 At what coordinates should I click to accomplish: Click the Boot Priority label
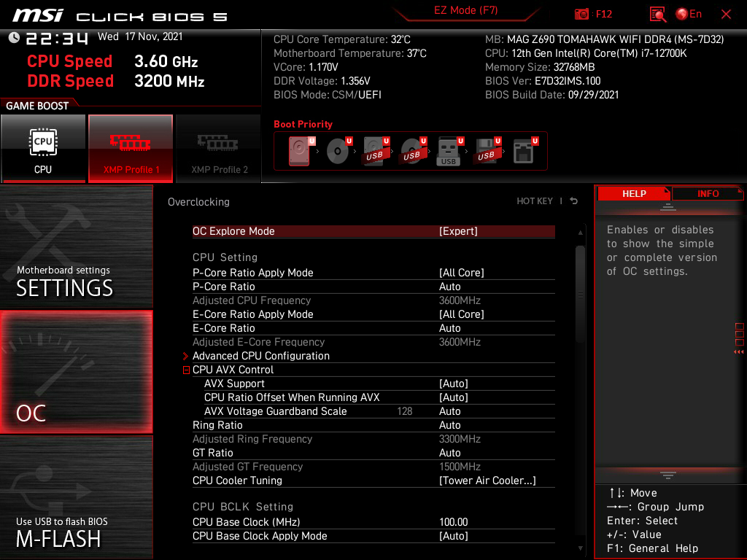click(303, 124)
